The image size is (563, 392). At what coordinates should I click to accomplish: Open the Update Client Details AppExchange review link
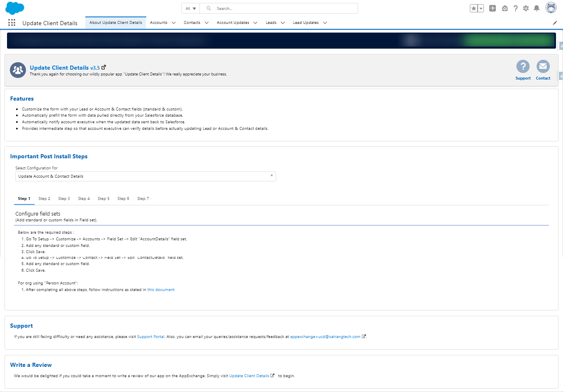tap(249, 376)
